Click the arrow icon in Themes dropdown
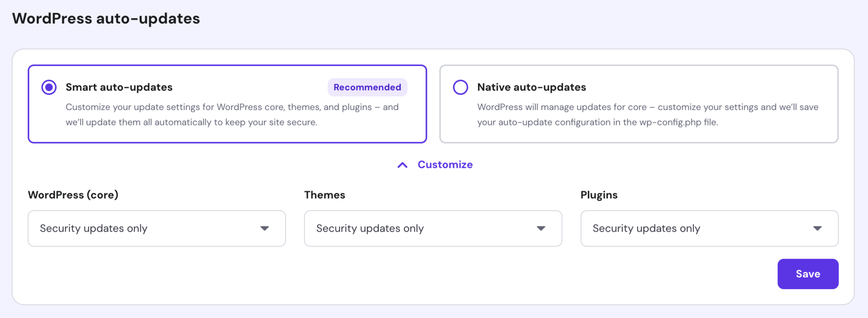This screenshot has width=868, height=318. click(541, 229)
